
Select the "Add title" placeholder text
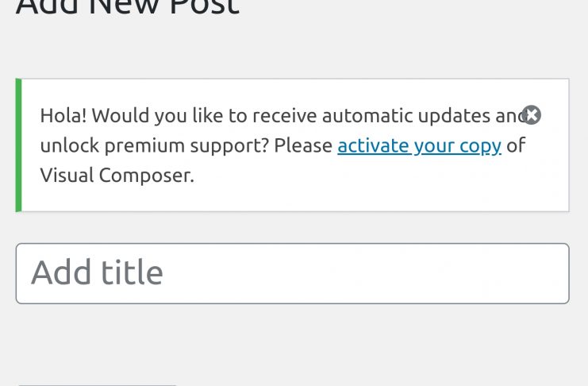click(97, 273)
